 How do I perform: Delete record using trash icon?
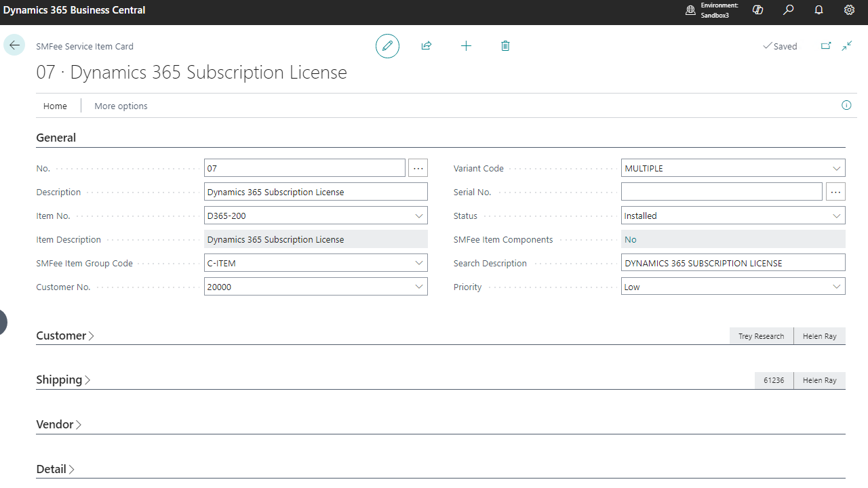(x=505, y=46)
